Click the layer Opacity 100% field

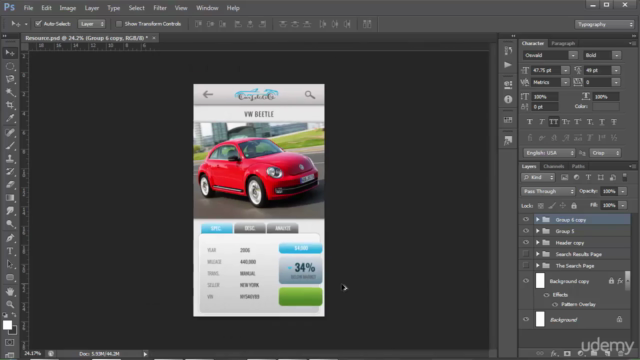(609, 191)
